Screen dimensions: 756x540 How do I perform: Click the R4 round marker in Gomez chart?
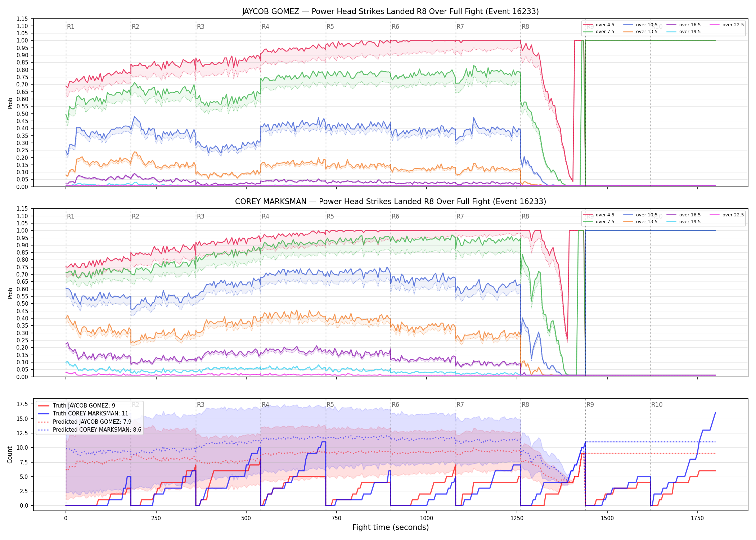265,27
